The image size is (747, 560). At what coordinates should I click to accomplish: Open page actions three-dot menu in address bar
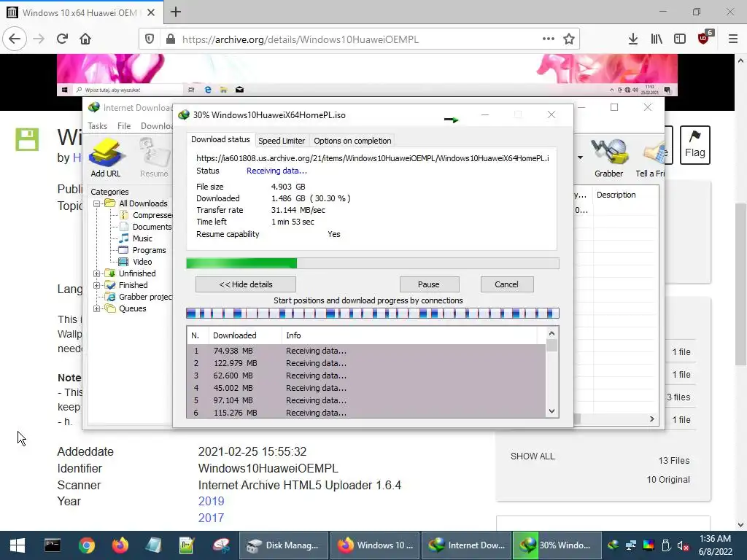coord(549,39)
